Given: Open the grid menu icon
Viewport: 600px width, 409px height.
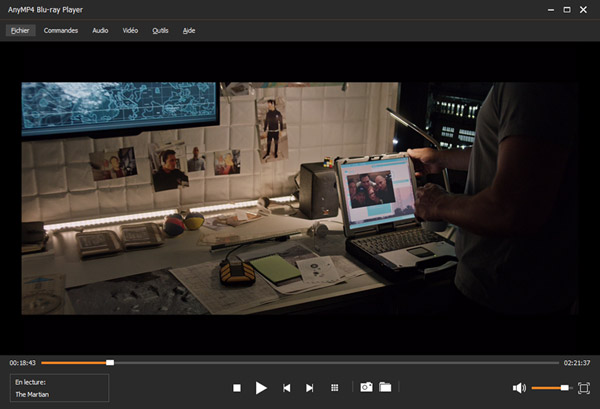Looking at the screenshot, I should click(x=335, y=387).
